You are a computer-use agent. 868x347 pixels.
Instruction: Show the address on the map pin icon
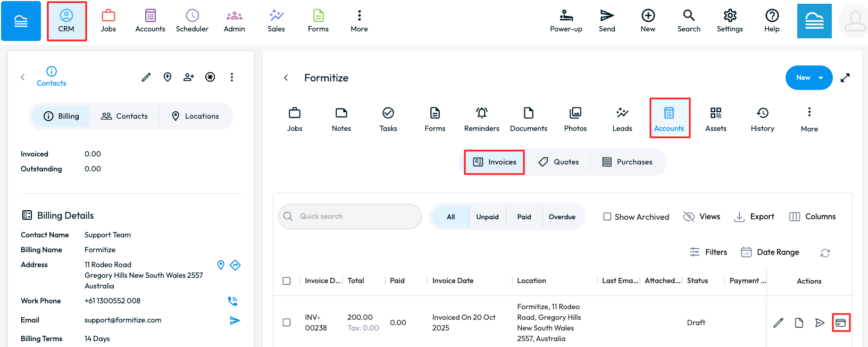(x=221, y=265)
